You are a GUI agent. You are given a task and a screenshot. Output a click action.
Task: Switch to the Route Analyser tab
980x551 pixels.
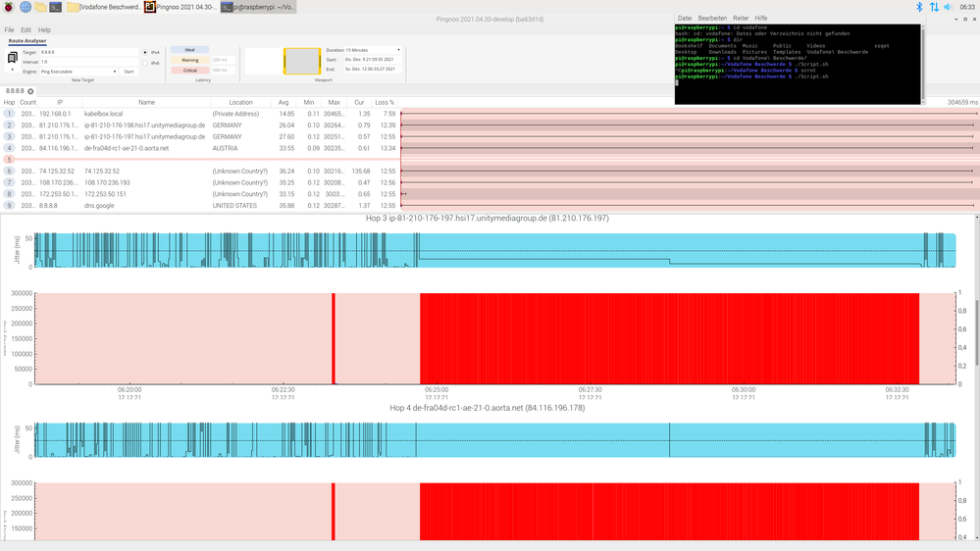(x=28, y=40)
